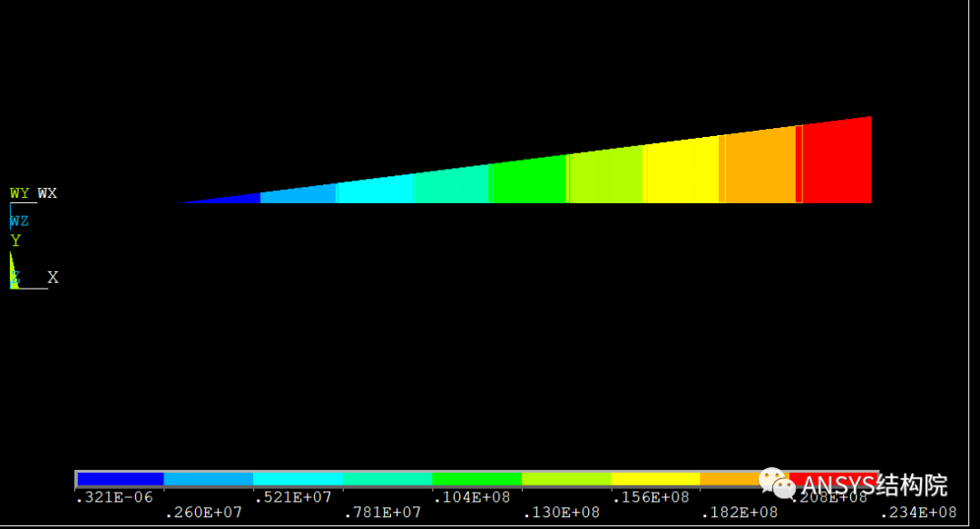Click legend value .182E+08
Image resolution: width=980 pixels, height=529 pixels.
coord(740,513)
